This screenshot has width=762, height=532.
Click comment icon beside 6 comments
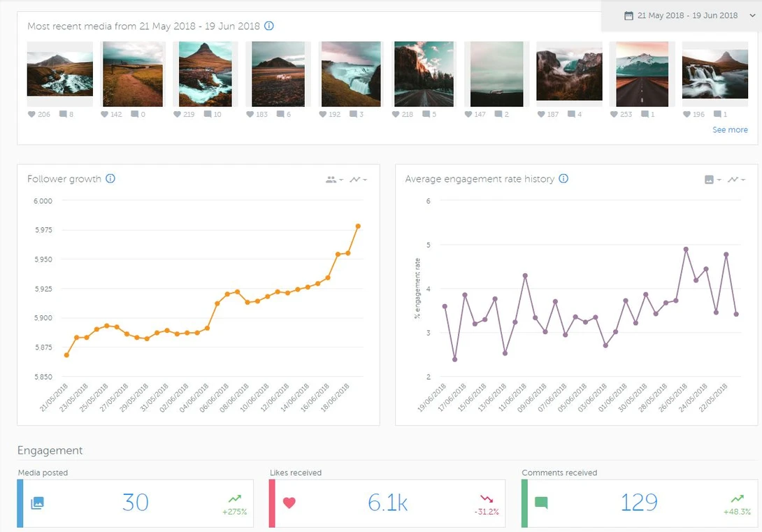point(280,114)
